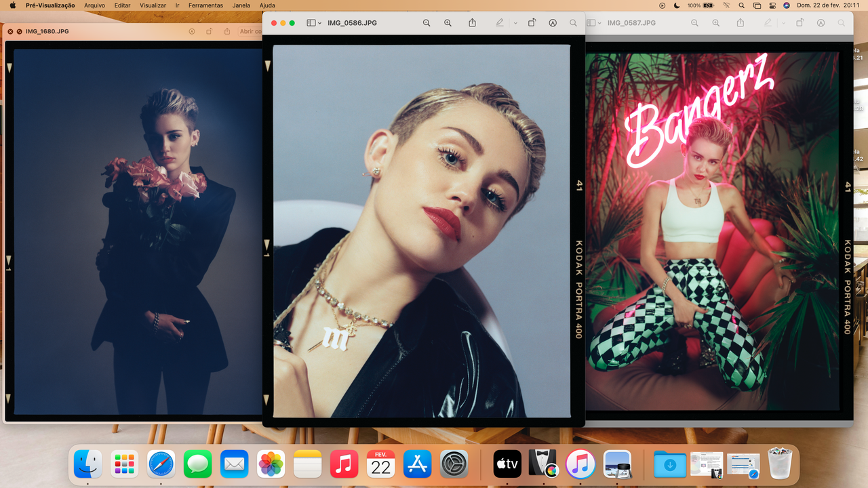This screenshot has height=488, width=868.
Task: Click the IMG_0587.JPG Bangerz photo
Action: (x=712, y=231)
